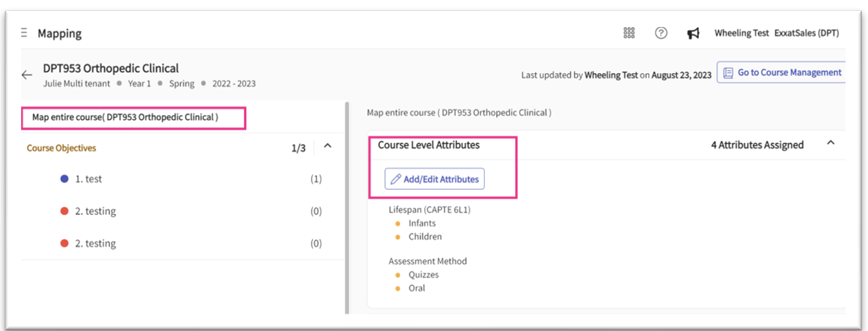
Task: Click the back arrow beside course title
Action: (x=27, y=75)
